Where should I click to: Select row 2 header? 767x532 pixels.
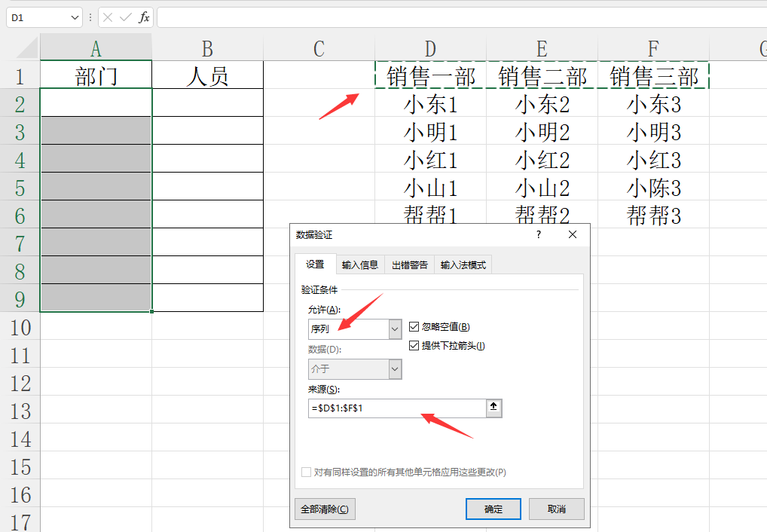click(x=20, y=104)
